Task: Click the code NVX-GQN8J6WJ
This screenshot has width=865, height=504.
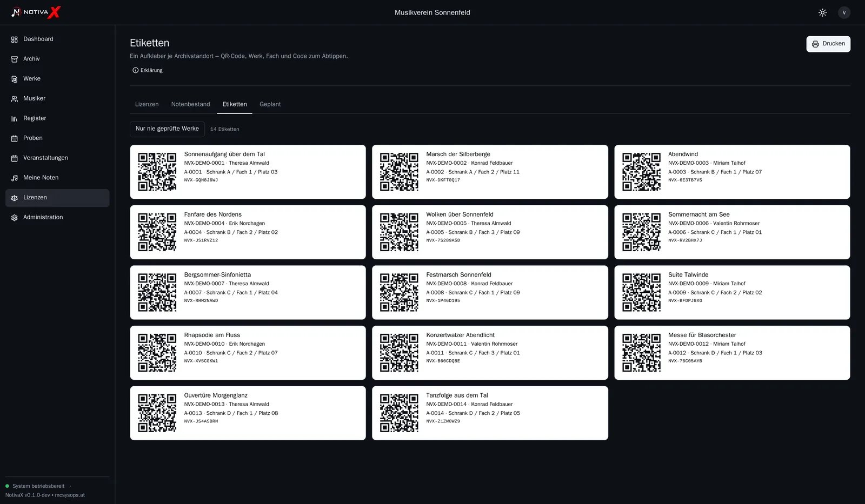Action: pos(201,180)
